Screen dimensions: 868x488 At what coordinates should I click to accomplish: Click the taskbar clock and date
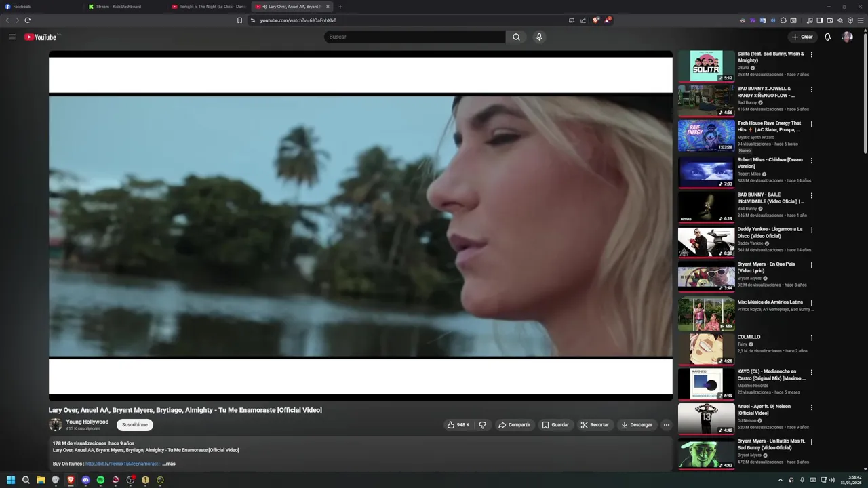coord(850,480)
